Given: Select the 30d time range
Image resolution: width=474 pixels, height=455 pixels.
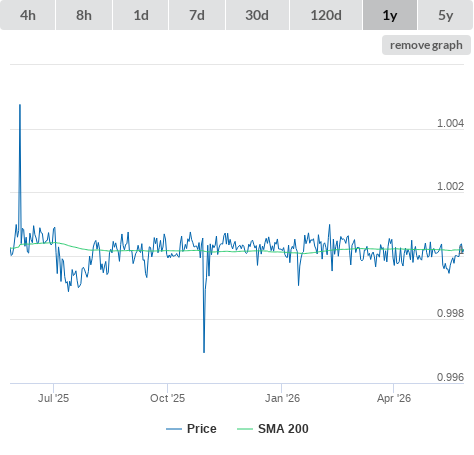Looking at the screenshot, I should (257, 15).
